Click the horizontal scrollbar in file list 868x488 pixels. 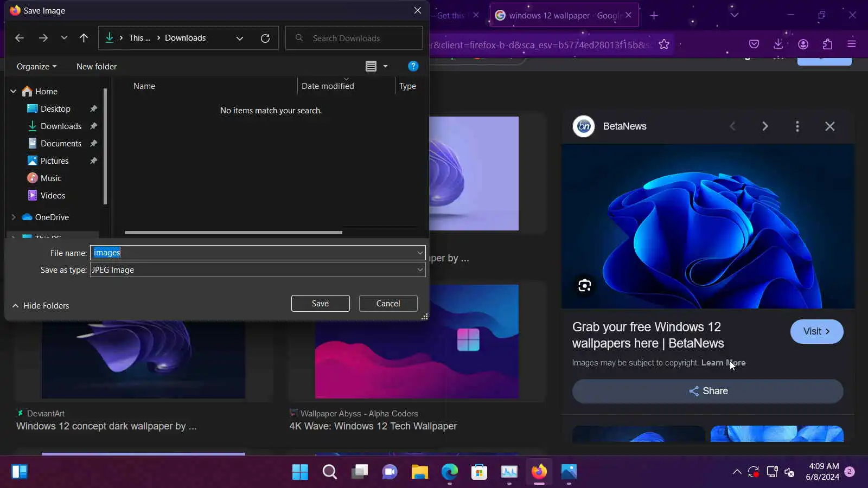point(233,233)
